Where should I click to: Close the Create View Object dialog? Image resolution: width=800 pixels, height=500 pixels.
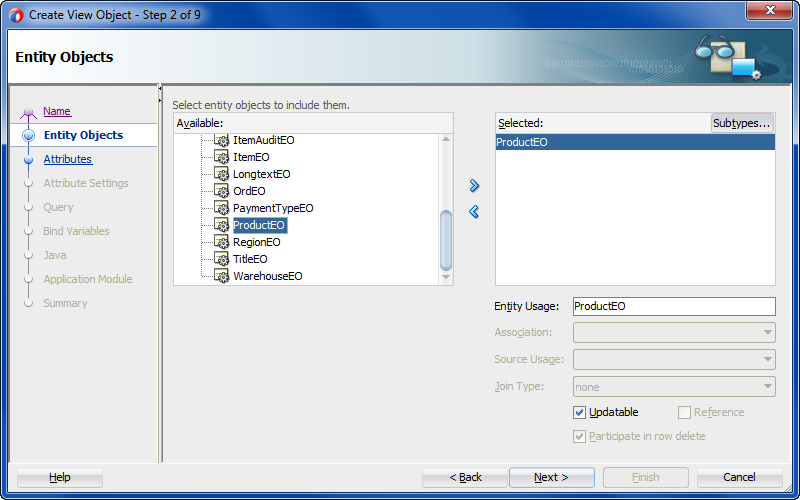point(770,10)
